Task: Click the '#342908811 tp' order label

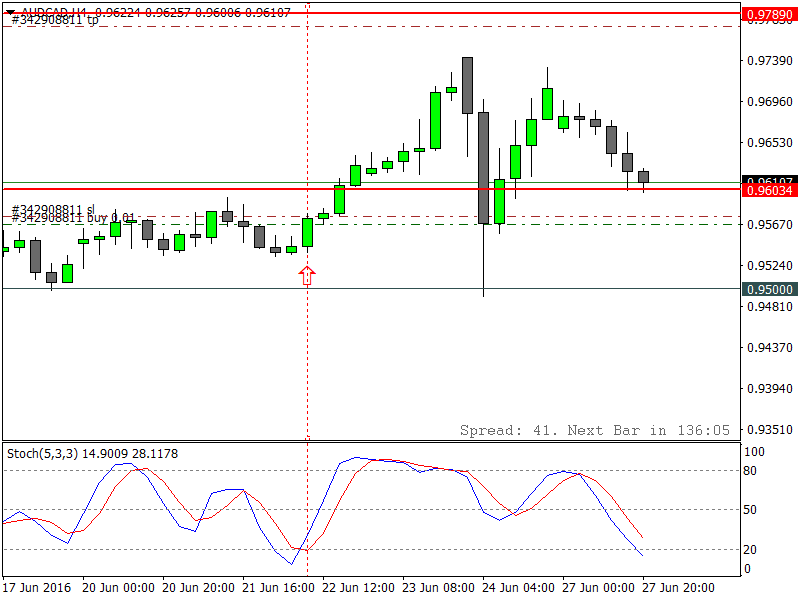Action: 55,20
